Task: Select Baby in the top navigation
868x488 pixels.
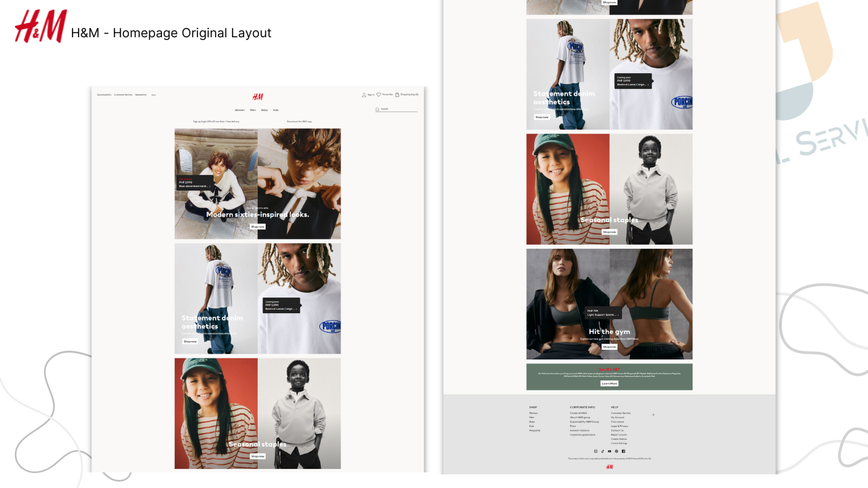Action: pos(264,110)
